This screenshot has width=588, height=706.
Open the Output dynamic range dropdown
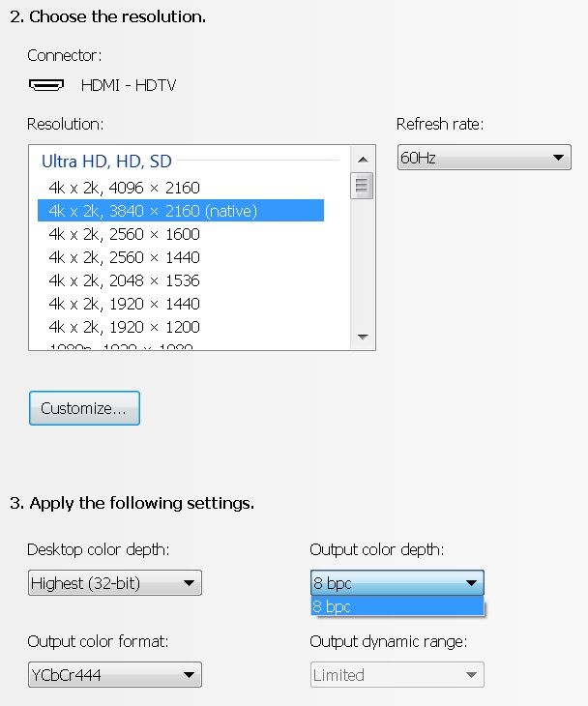click(397, 674)
